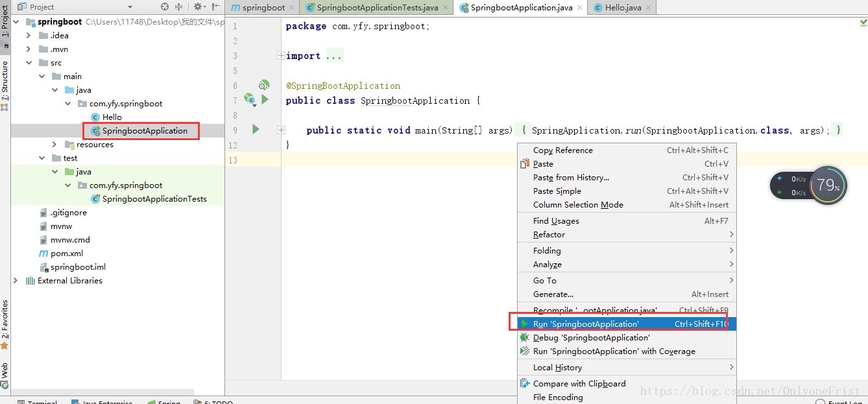The height and width of the screenshot is (404, 868).
Task: Click the Spring search gutter icon on line 6
Action: (x=264, y=84)
